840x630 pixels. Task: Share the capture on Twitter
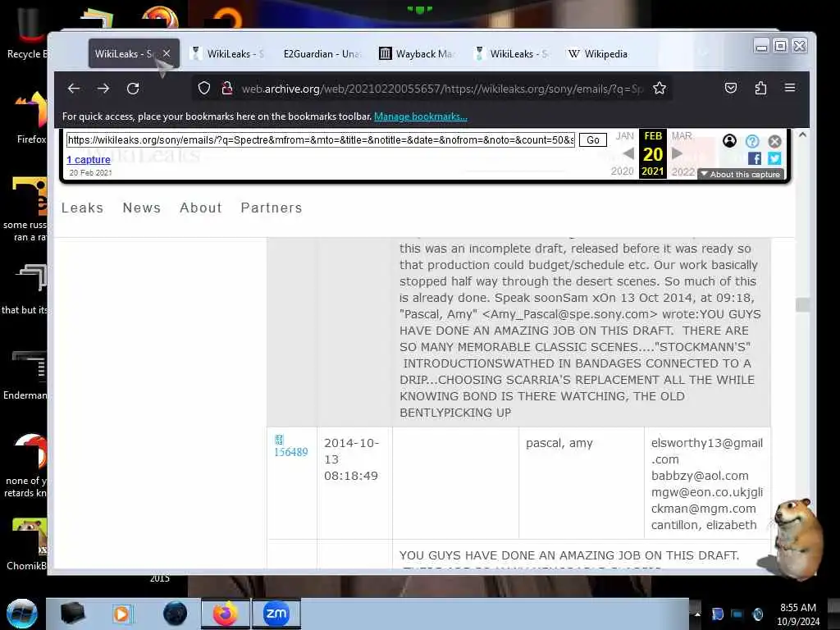(x=774, y=158)
